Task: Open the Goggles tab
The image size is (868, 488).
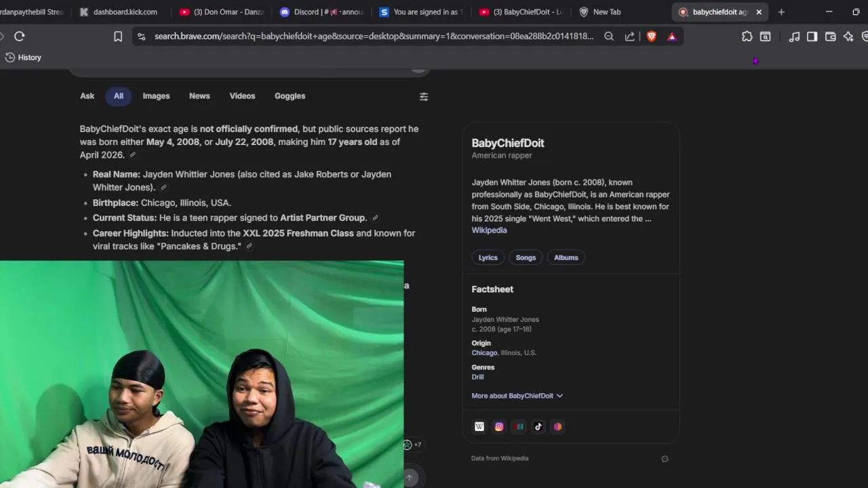Action: [290, 96]
